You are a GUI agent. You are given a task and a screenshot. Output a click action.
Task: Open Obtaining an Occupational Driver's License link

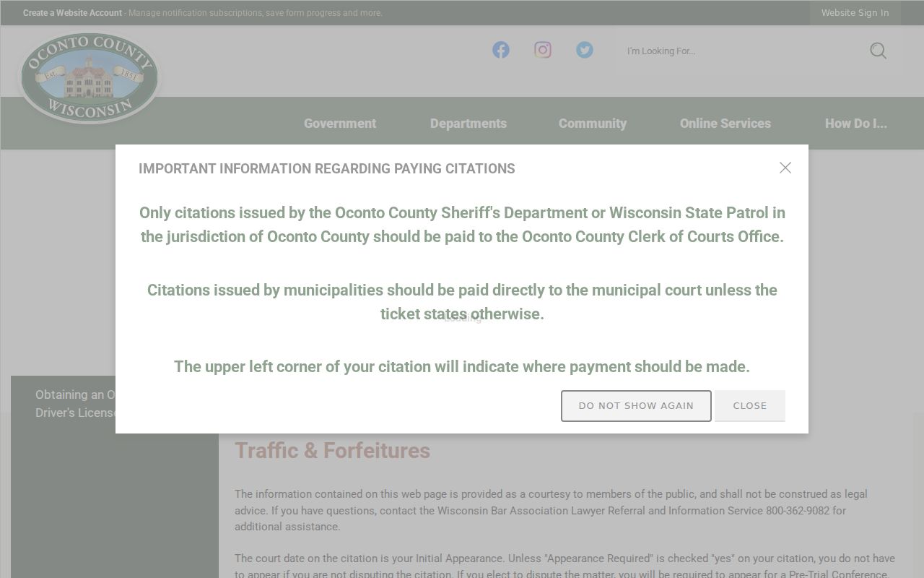pos(75,404)
